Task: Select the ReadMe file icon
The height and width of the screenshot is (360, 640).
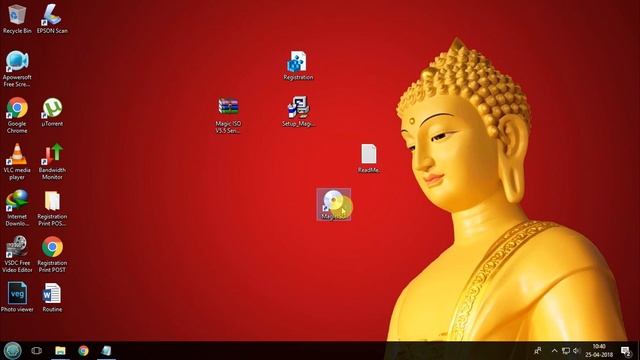Action: (x=369, y=158)
